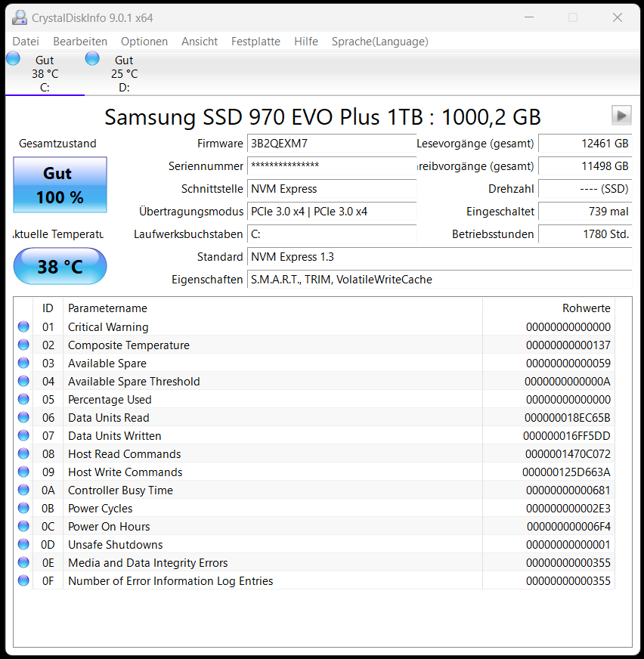Click the status orb of Data Units Read
Screen dimensions: 644x659
(23, 417)
